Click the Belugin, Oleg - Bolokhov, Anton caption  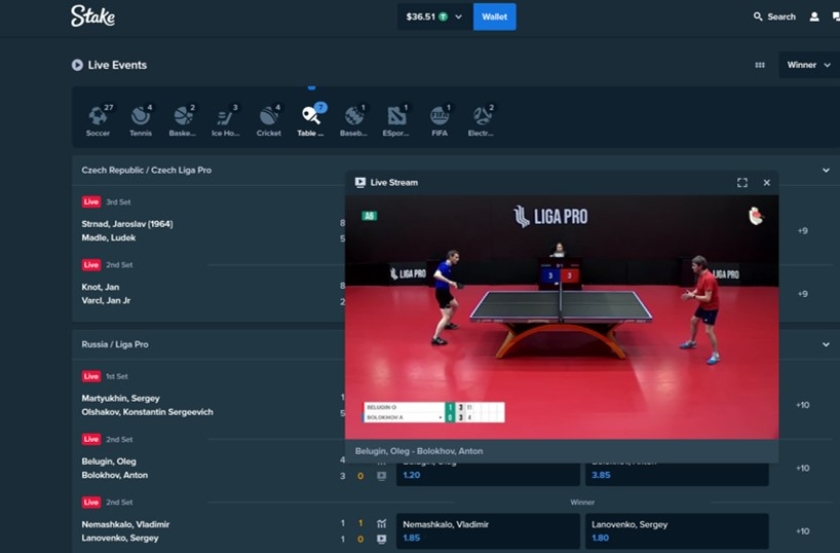tap(419, 451)
